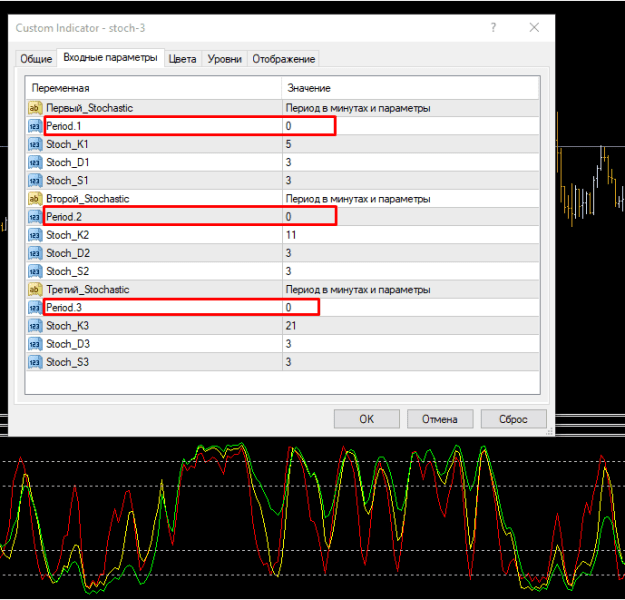Select the Входные параметры tab
Viewport: 625px width, 600px height.
point(110,58)
